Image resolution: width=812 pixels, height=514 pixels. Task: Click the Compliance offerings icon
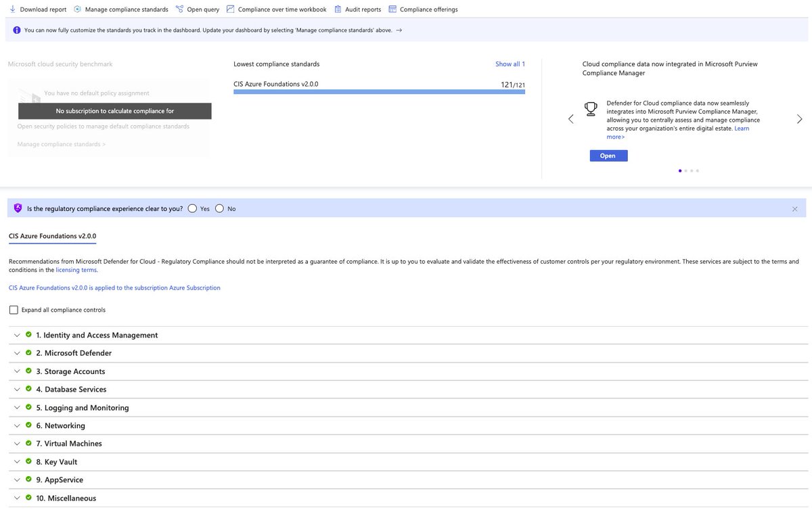[392, 9]
